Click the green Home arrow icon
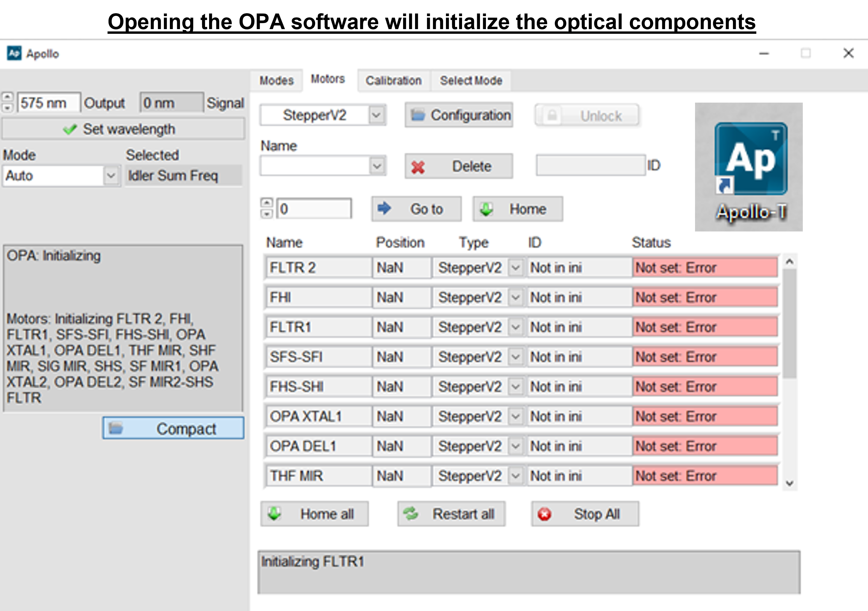Screen dimensions: 868x611 pos(486,209)
